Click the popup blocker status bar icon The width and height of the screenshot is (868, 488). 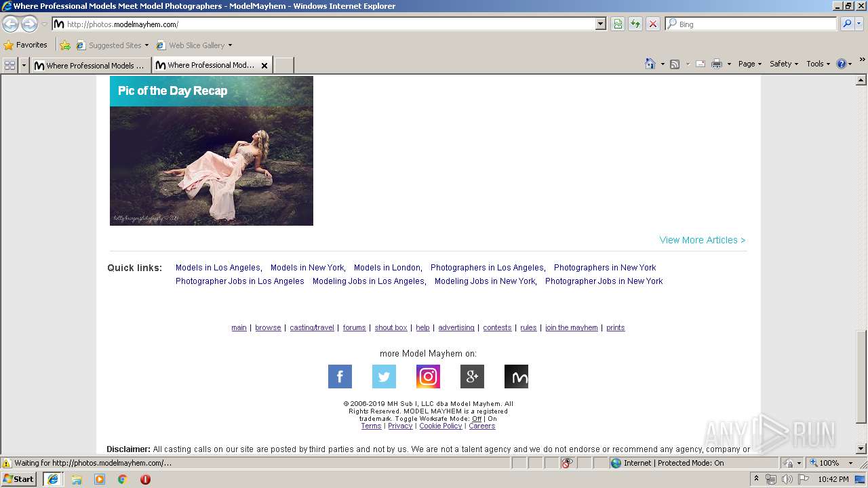(567, 463)
